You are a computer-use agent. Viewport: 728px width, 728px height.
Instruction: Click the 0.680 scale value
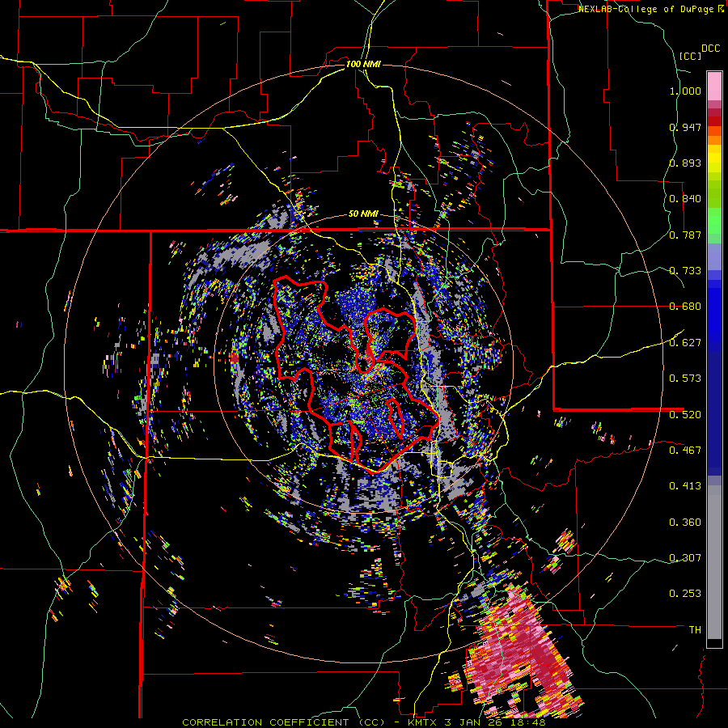tap(685, 307)
